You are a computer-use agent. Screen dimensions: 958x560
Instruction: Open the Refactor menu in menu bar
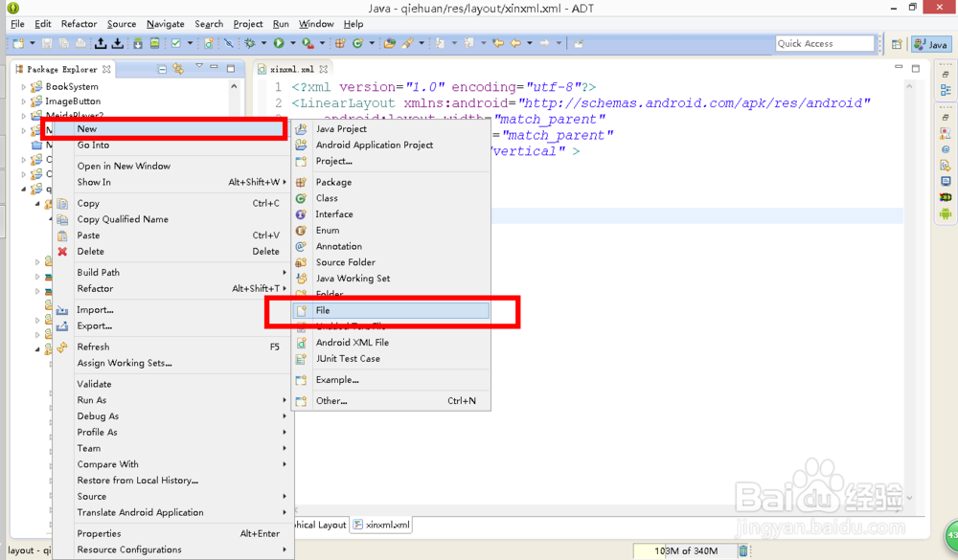pos(79,24)
